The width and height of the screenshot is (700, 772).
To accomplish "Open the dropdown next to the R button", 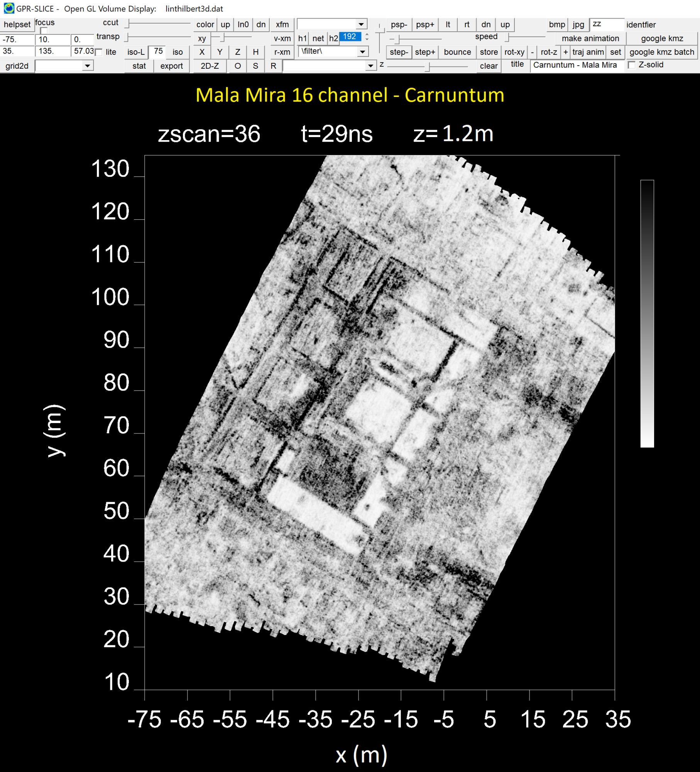I will (370, 66).
